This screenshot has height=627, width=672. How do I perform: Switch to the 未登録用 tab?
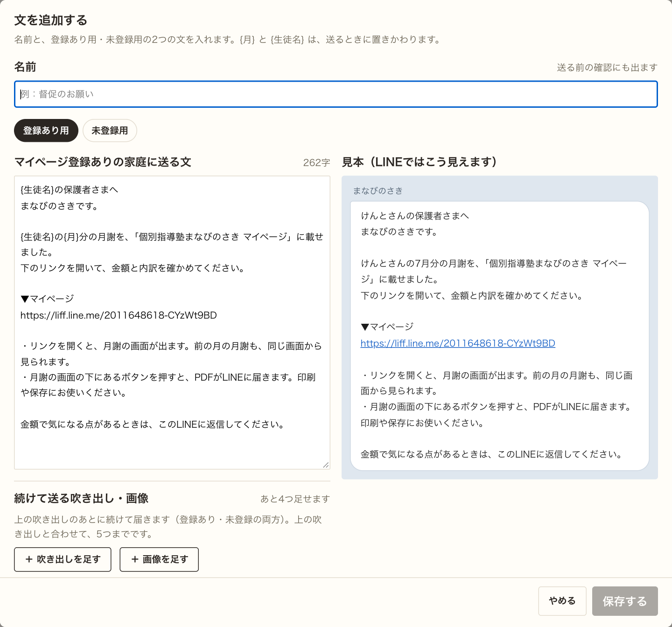click(110, 131)
